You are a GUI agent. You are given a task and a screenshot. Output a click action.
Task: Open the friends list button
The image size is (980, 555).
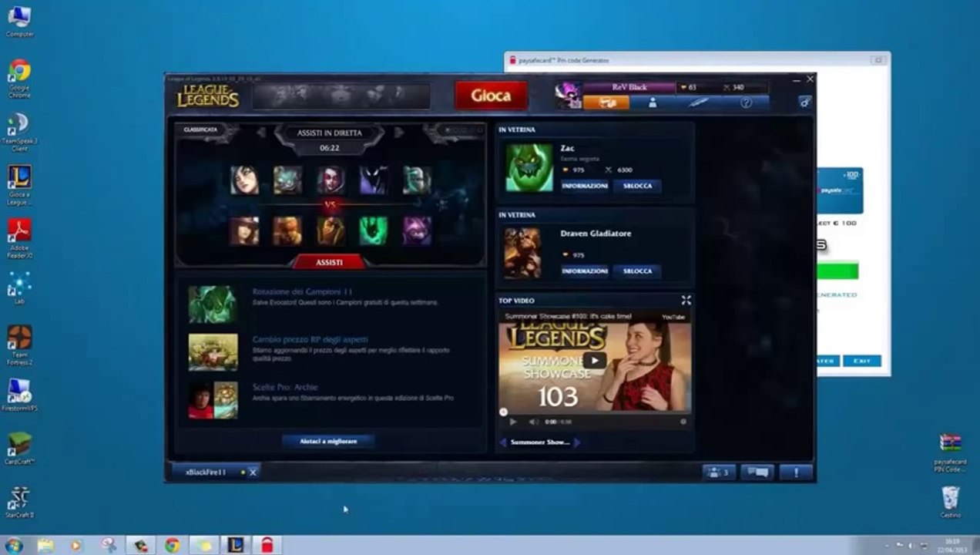click(718, 473)
